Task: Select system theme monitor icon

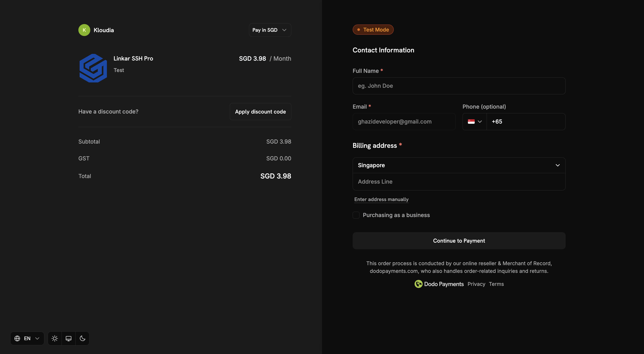Action: coord(69,338)
